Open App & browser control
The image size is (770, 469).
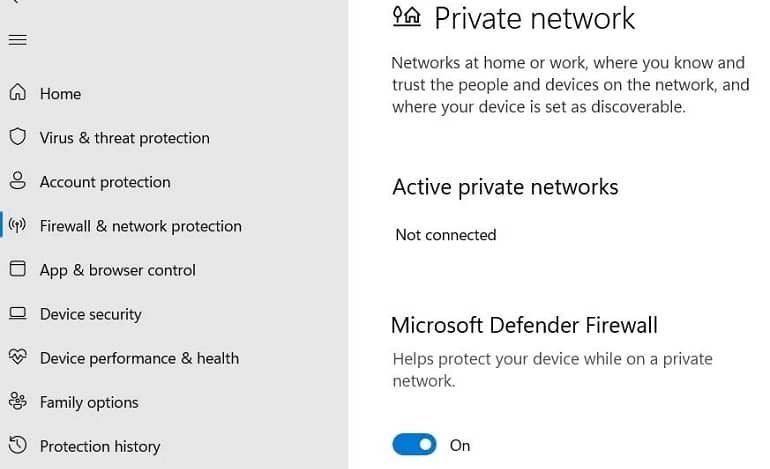click(117, 271)
